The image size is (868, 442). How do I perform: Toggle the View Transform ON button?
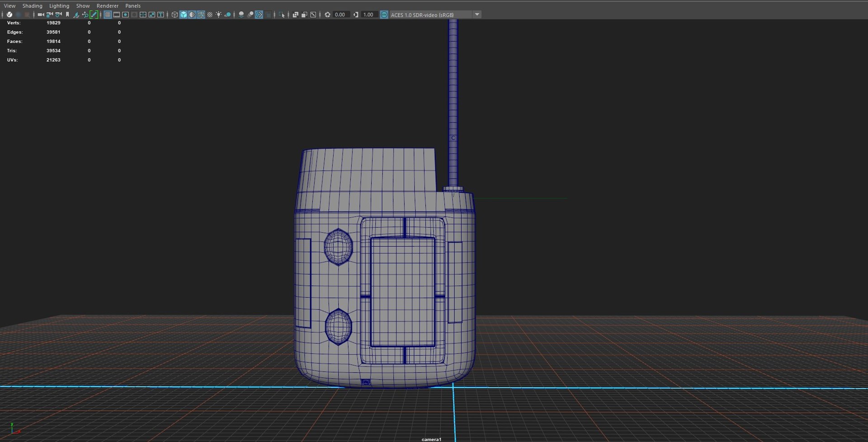384,14
